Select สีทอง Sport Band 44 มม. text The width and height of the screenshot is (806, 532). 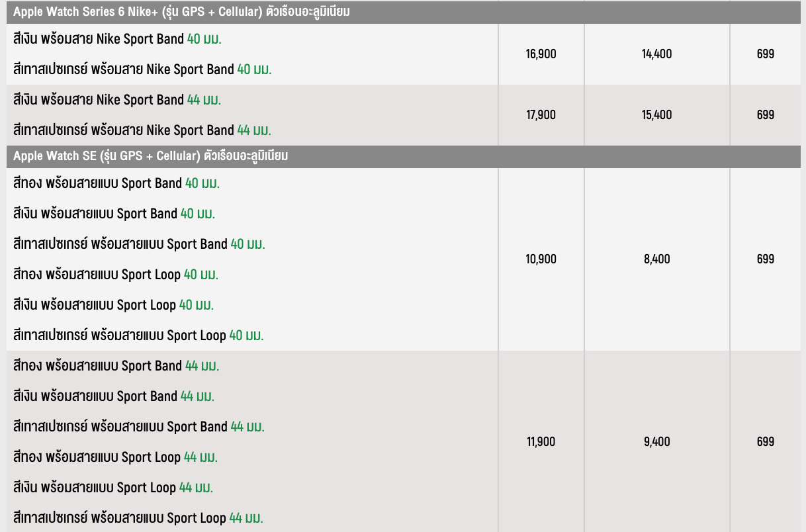pyautogui.click(x=116, y=366)
